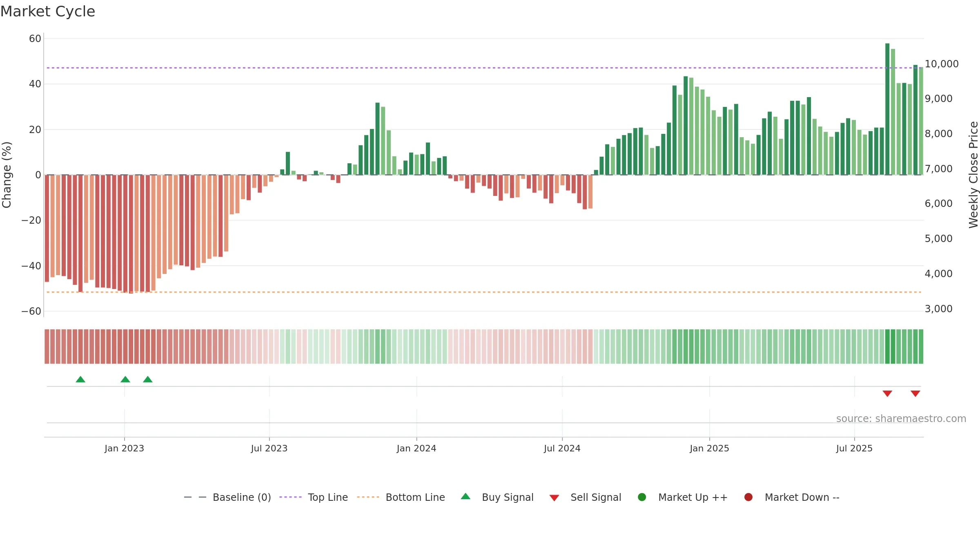This screenshot has width=980, height=551.
Task: Click the Jan 2023 x-axis label
Action: click(x=124, y=449)
